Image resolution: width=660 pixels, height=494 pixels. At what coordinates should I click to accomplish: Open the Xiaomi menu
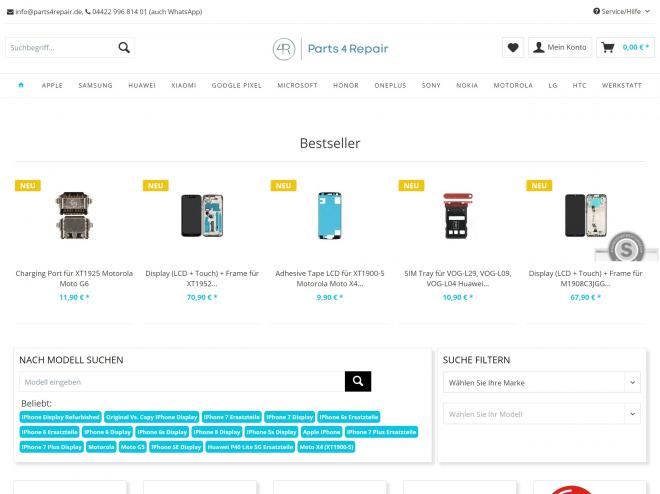pyautogui.click(x=184, y=85)
